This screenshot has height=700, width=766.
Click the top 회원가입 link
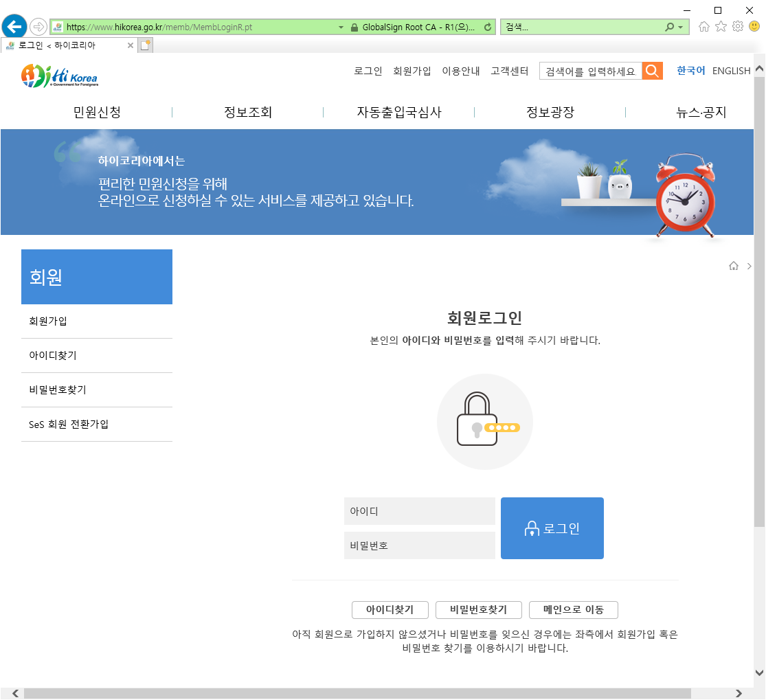click(x=412, y=71)
